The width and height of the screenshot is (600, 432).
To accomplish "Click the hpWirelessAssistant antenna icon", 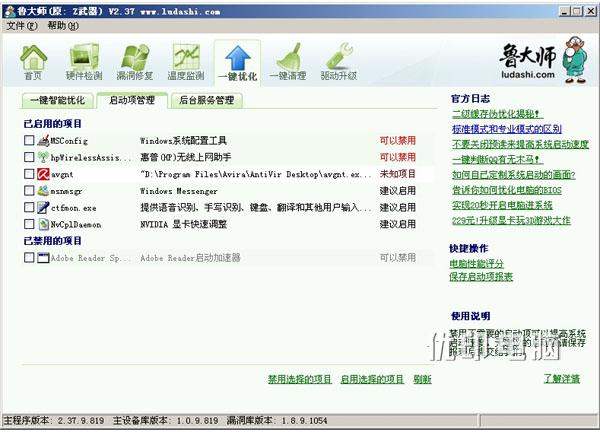I will [x=43, y=157].
